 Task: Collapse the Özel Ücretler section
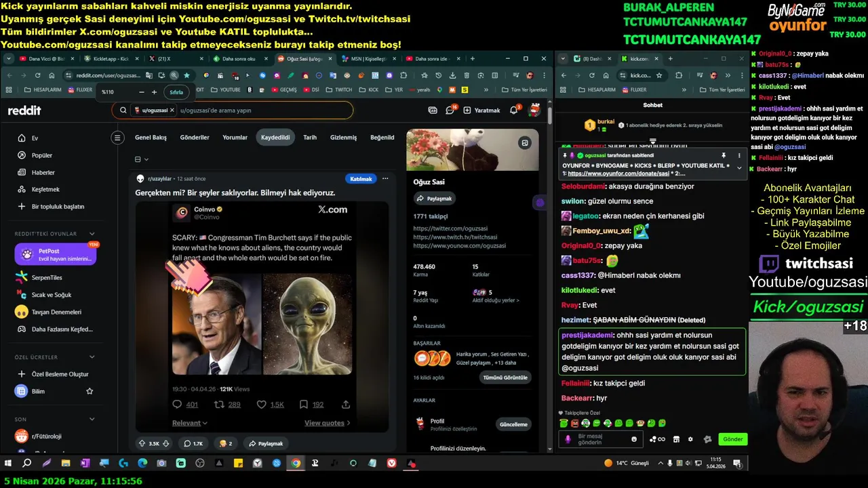[x=92, y=357]
